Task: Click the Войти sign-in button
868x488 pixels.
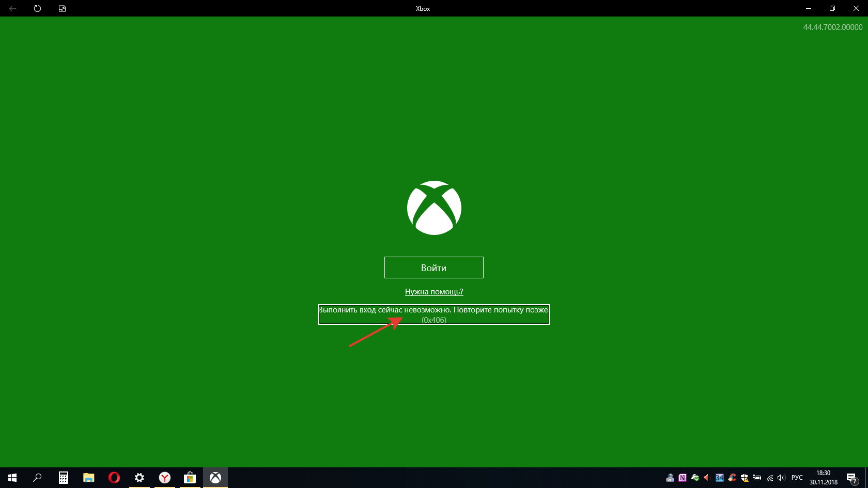Action: (433, 267)
